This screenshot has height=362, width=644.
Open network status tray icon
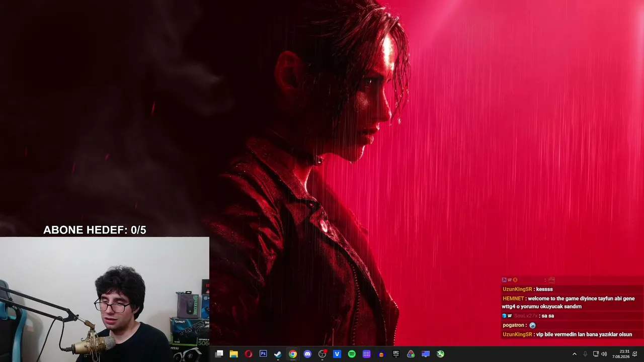596,354
